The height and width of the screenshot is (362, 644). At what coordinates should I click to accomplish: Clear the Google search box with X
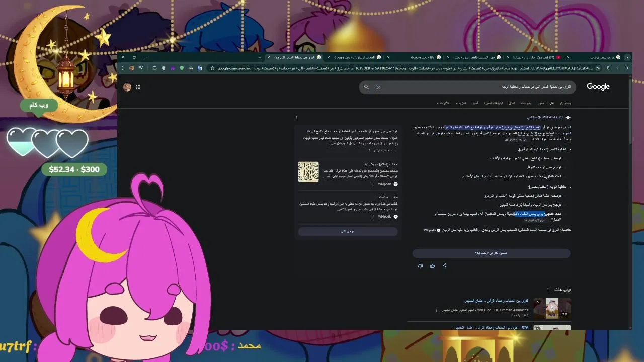click(378, 87)
